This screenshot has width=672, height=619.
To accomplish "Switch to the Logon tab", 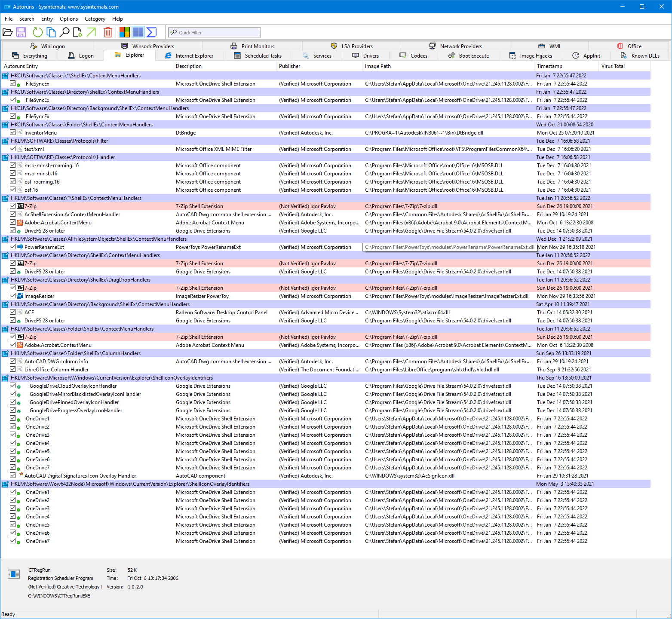I will point(81,56).
